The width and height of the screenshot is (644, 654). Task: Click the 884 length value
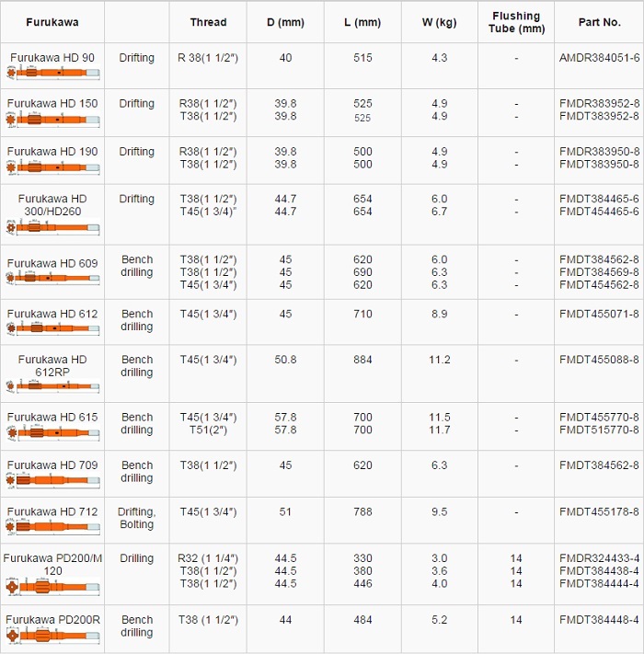coord(362,360)
